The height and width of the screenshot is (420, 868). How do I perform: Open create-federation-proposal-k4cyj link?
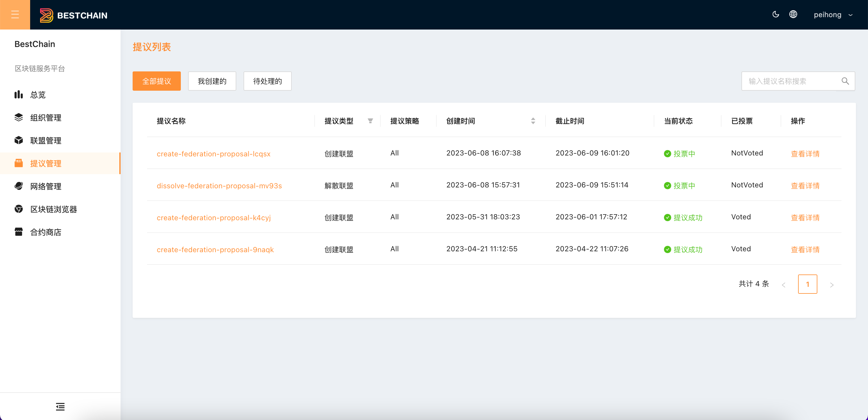pyautogui.click(x=214, y=218)
